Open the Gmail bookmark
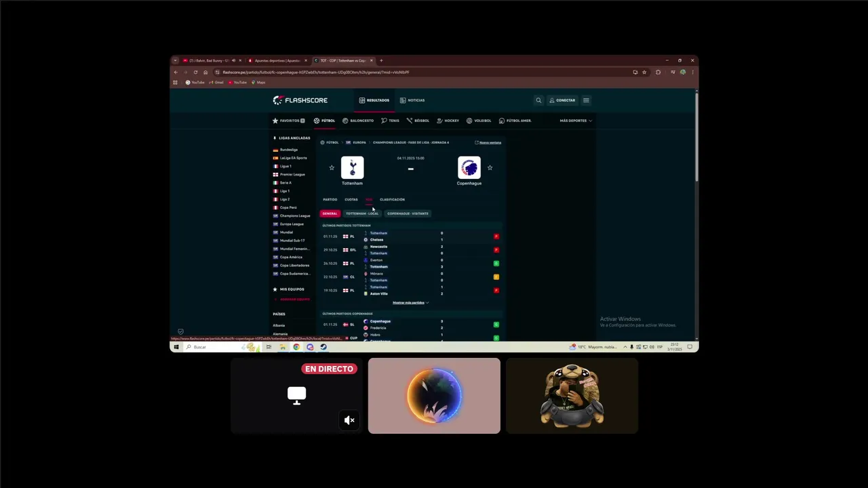 [x=216, y=82]
